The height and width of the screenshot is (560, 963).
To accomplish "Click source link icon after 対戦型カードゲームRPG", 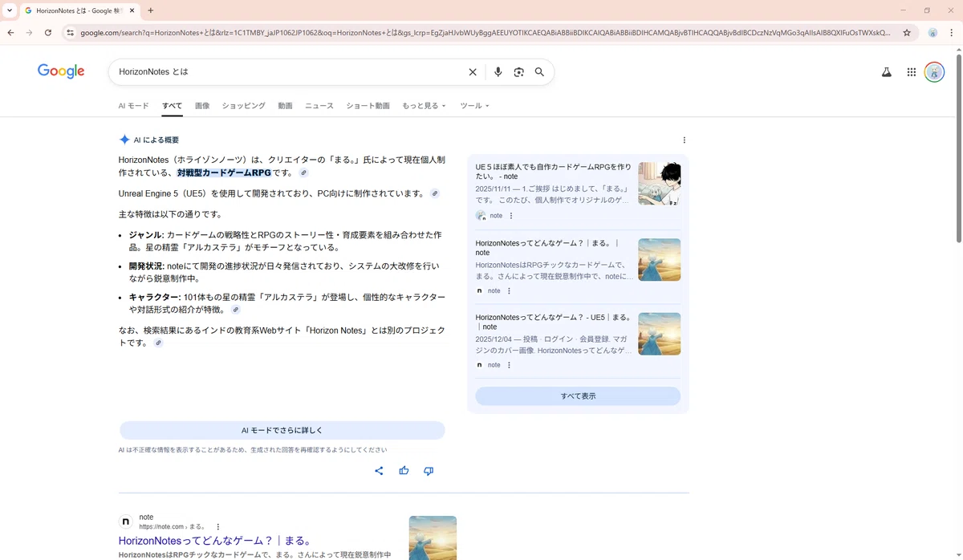I will pos(303,172).
